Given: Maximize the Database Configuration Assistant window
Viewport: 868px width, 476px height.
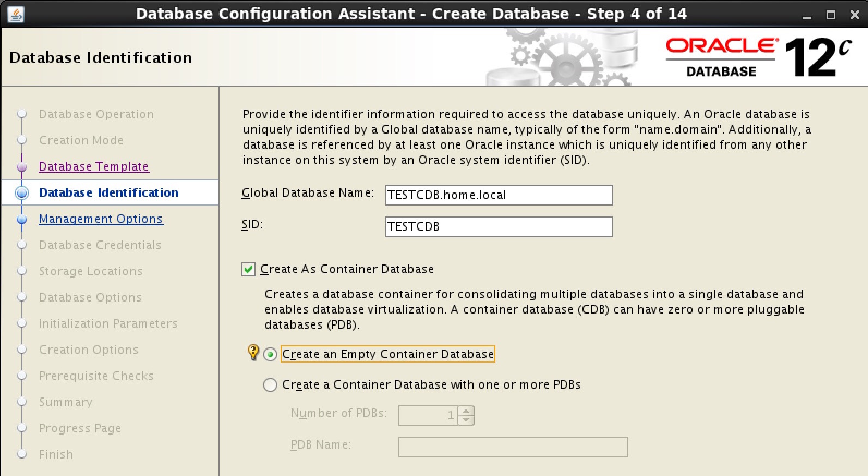Looking at the screenshot, I should pos(831,15).
